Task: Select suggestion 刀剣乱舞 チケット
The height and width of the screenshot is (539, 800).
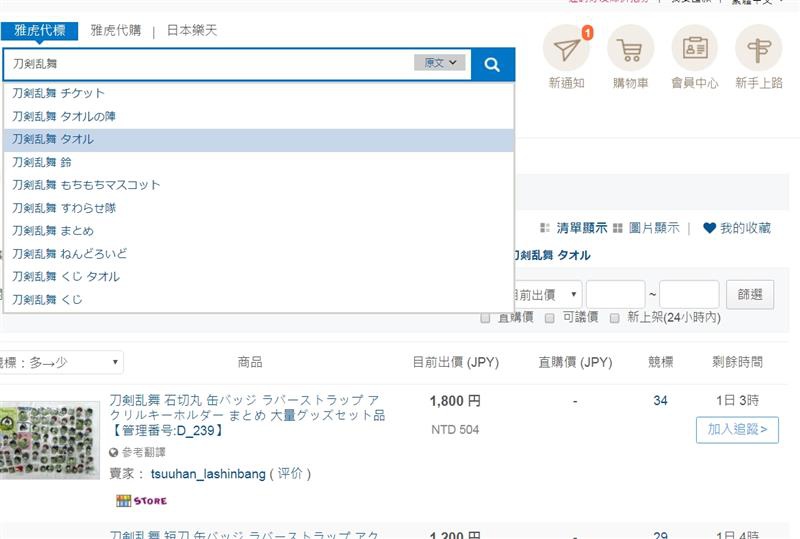Action: pyautogui.click(x=258, y=93)
